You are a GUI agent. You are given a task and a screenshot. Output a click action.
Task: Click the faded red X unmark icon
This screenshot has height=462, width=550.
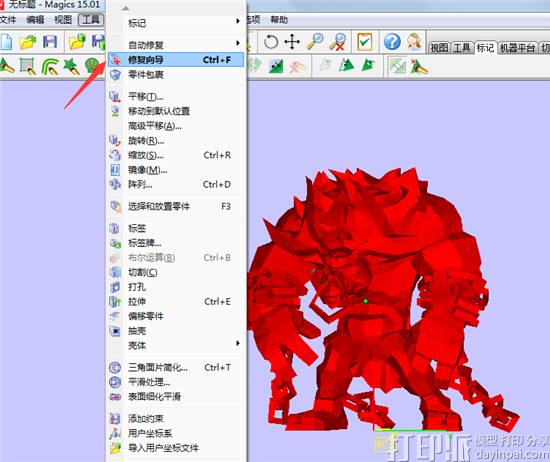(x=297, y=66)
